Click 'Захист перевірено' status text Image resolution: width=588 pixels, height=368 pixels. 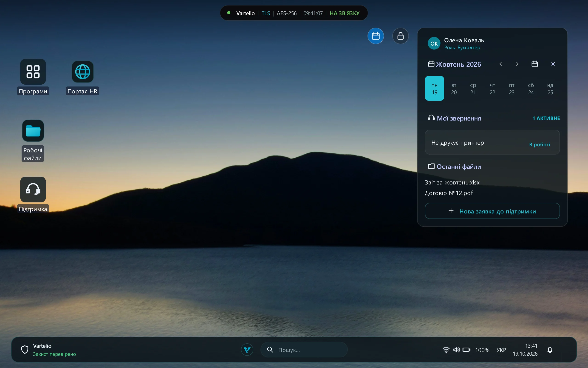point(54,354)
